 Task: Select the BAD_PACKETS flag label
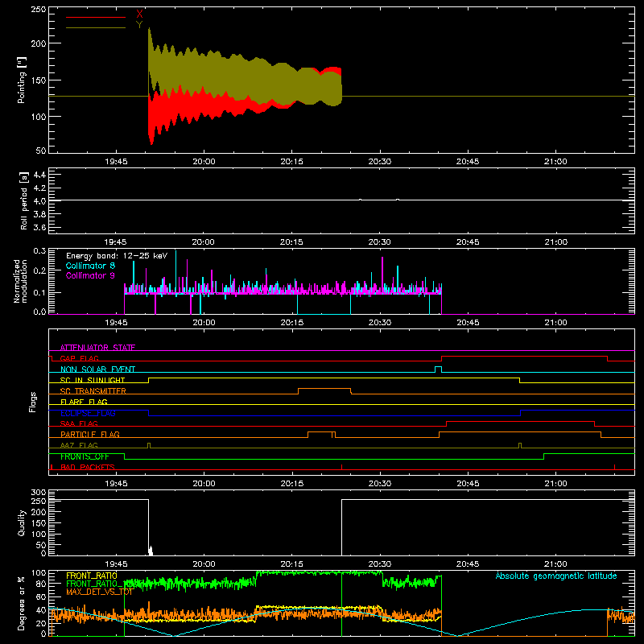[88, 467]
